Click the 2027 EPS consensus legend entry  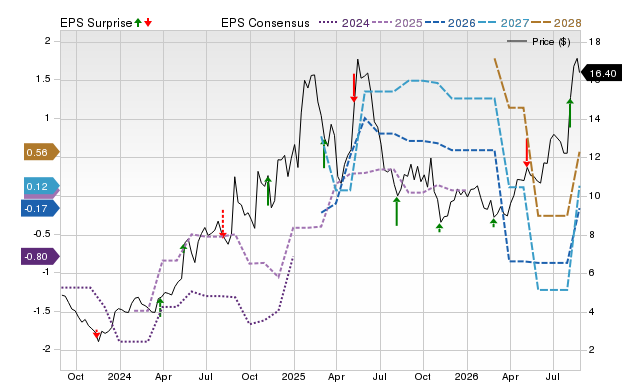tap(503, 23)
